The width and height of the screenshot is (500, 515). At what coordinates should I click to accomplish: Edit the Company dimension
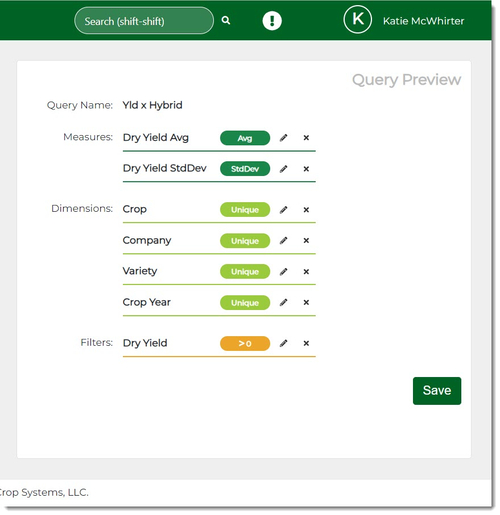click(x=283, y=240)
